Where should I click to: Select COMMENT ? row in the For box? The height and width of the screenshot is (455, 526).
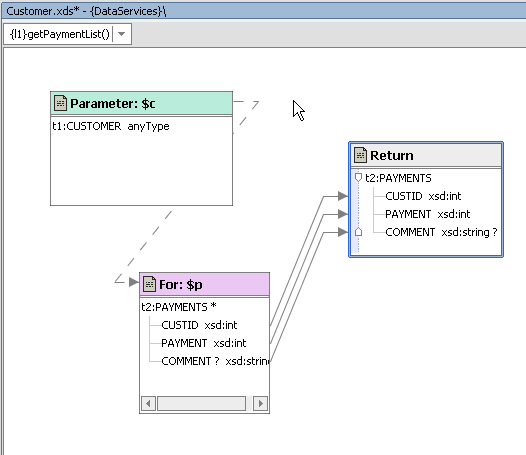[x=215, y=361]
